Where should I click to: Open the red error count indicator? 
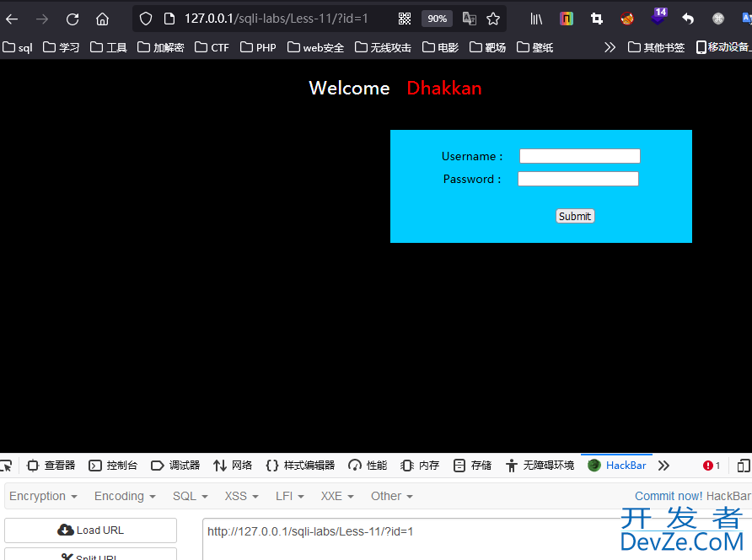pyautogui.click(x=712, y=466)
